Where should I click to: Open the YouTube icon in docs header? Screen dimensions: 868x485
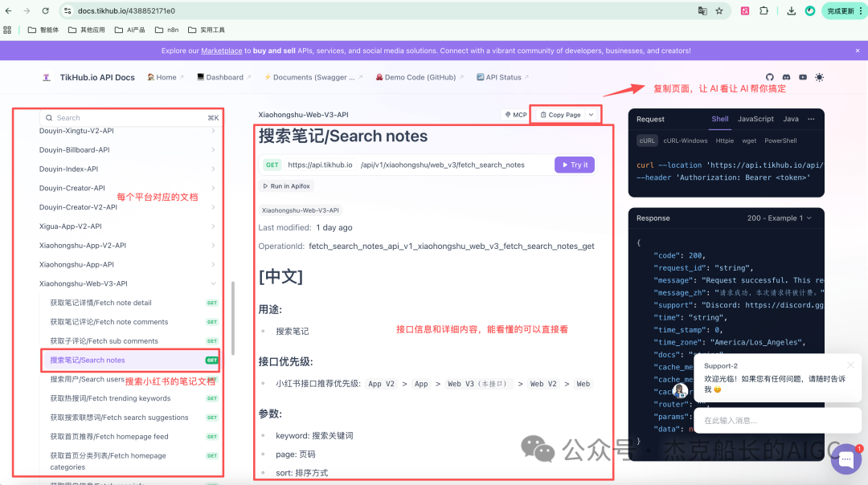[x=803, y=77]
